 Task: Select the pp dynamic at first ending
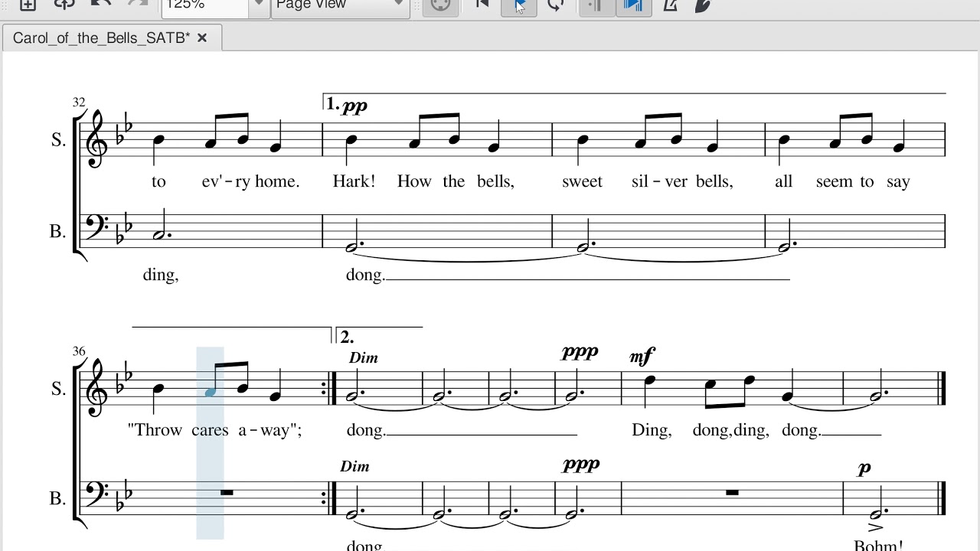point(355,106)
